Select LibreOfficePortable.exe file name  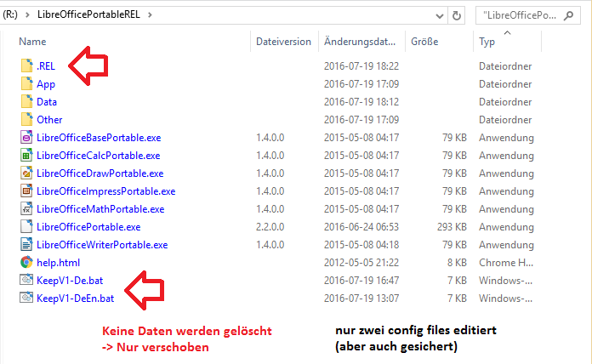[x=88, y=227]
